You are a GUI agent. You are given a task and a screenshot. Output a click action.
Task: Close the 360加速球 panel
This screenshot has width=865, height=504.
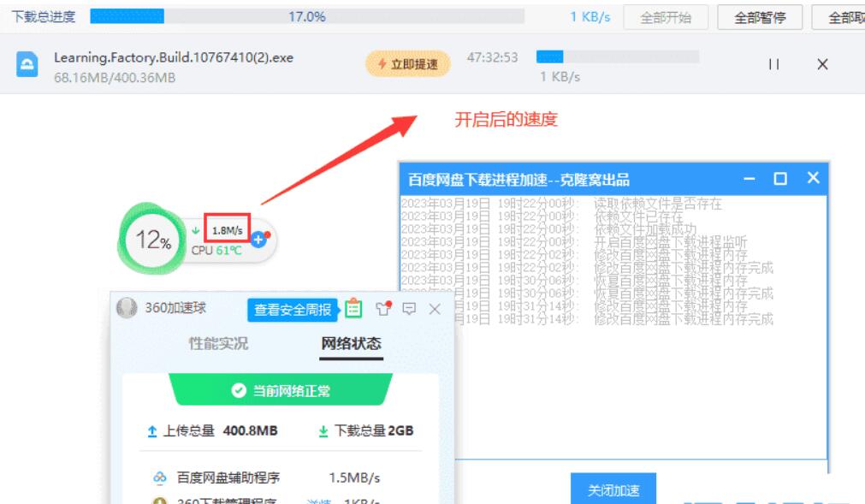pos(435,309)
